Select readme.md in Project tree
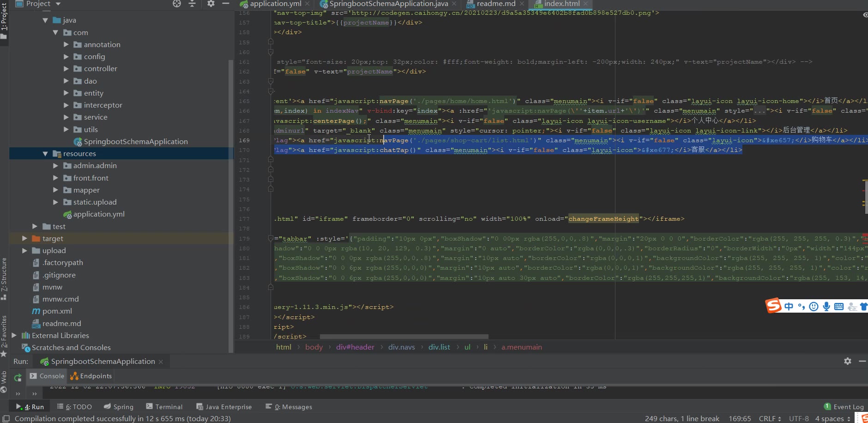This screenshot has height=423, width=868. [x=61, y=324]
